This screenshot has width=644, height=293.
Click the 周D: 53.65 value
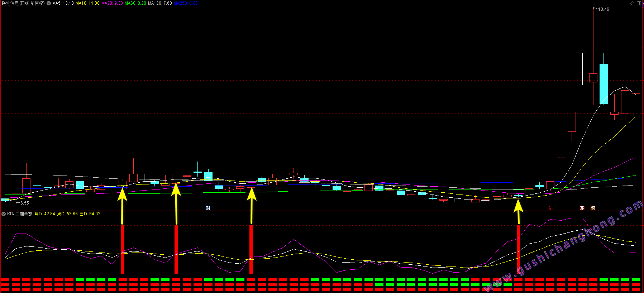(x=67, y=214)
